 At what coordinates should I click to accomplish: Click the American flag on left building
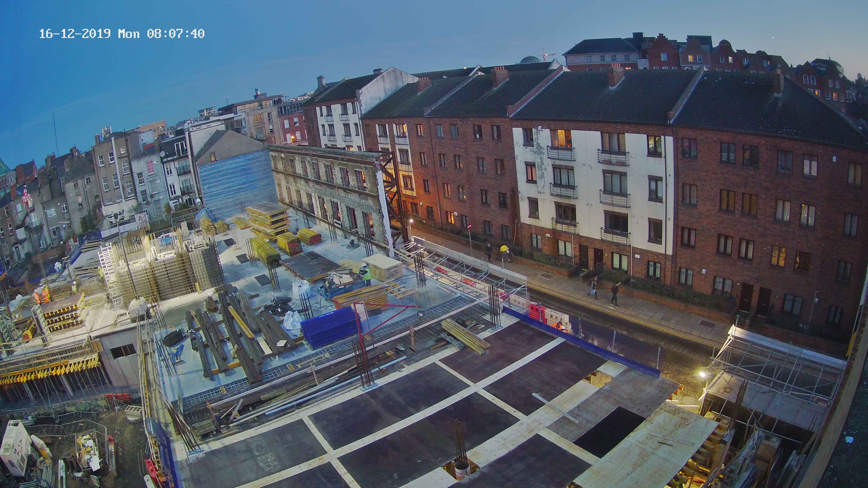click(26, 196)
